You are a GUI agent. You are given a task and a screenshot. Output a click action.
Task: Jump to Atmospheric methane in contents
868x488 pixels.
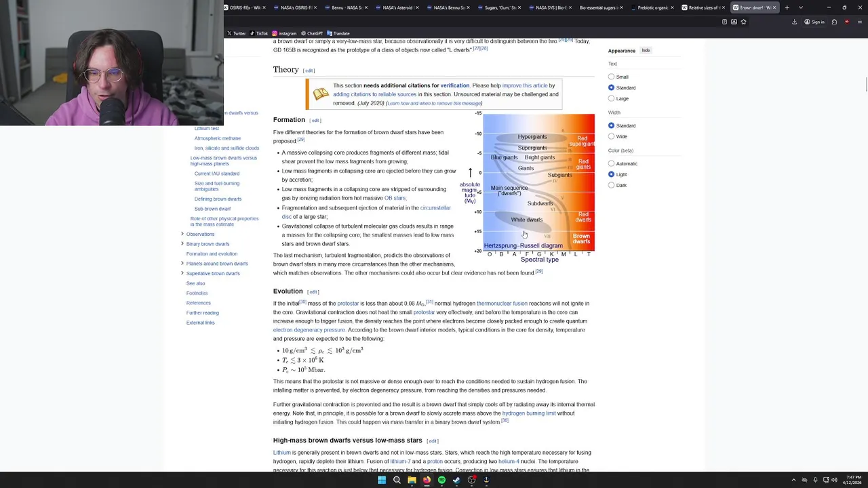[x=218, y=138]
